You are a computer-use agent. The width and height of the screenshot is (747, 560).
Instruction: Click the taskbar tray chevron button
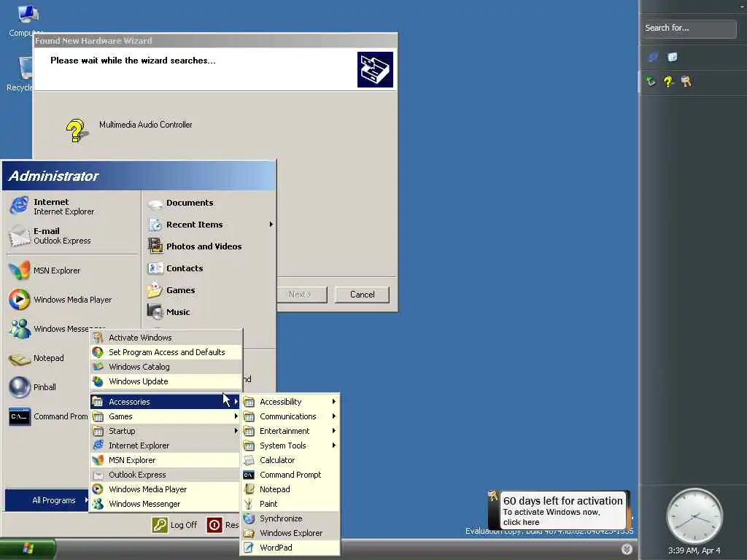tap(627, 549)
